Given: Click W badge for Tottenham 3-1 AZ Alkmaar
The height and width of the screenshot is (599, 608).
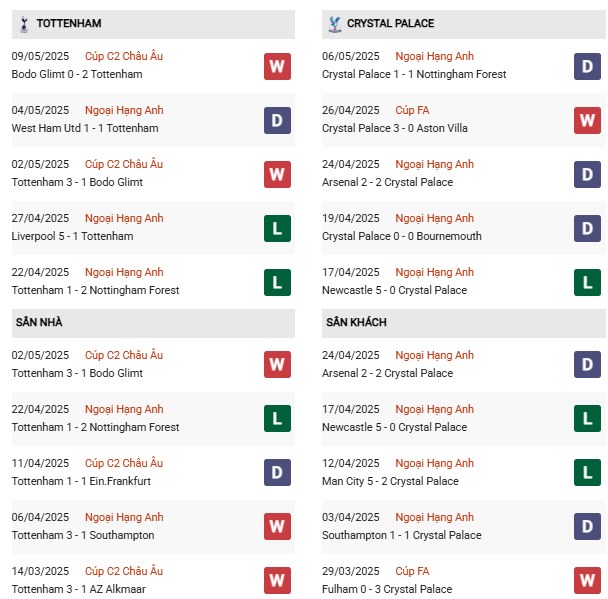Looking at the screenshot, I should 277,581.
